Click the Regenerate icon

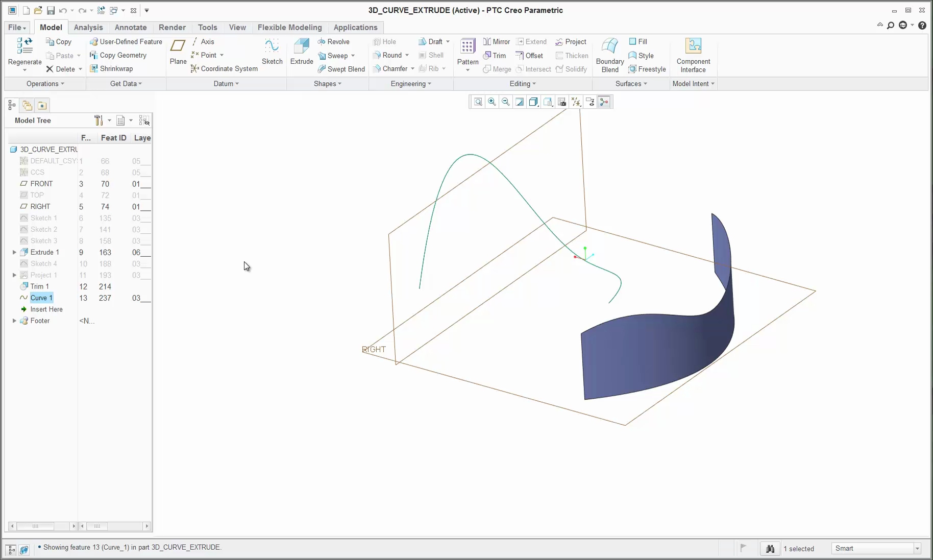click(x=23, y=51)
